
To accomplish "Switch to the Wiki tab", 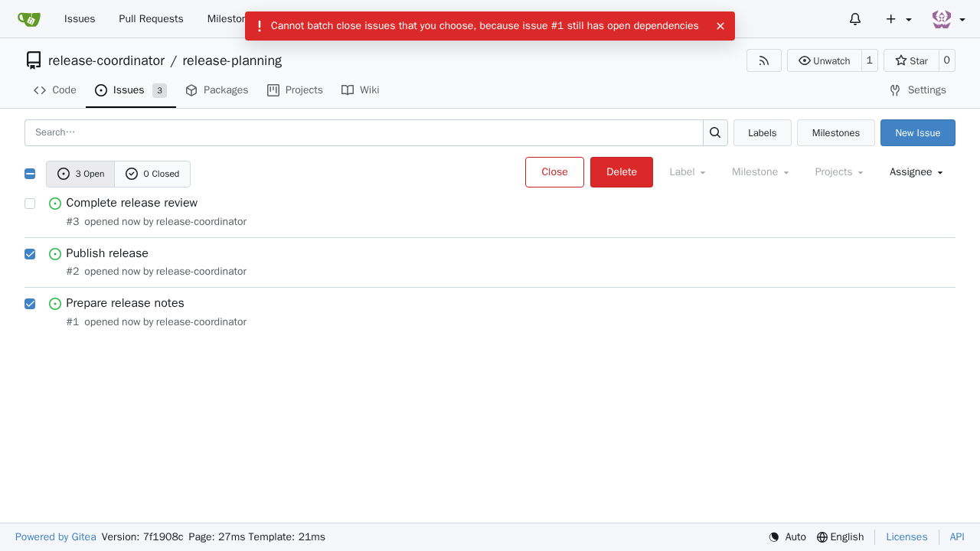I will 361,90.
